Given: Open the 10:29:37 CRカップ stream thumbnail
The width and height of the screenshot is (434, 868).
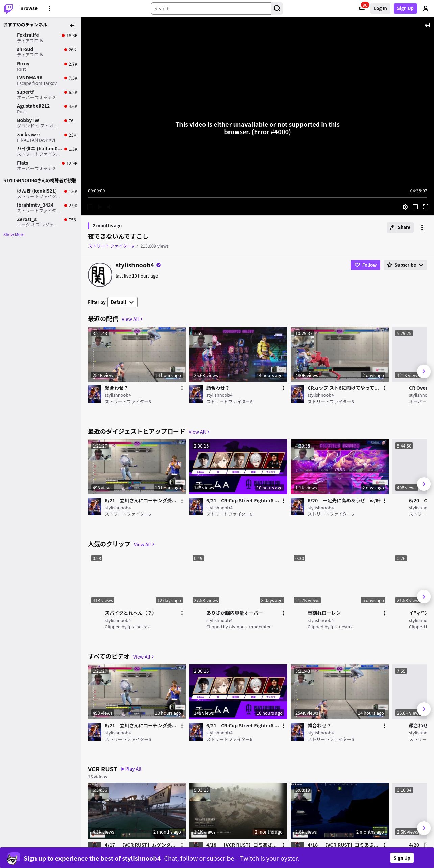Looking at the screenshot, I should pyautogui.click(x=340, y=354).
